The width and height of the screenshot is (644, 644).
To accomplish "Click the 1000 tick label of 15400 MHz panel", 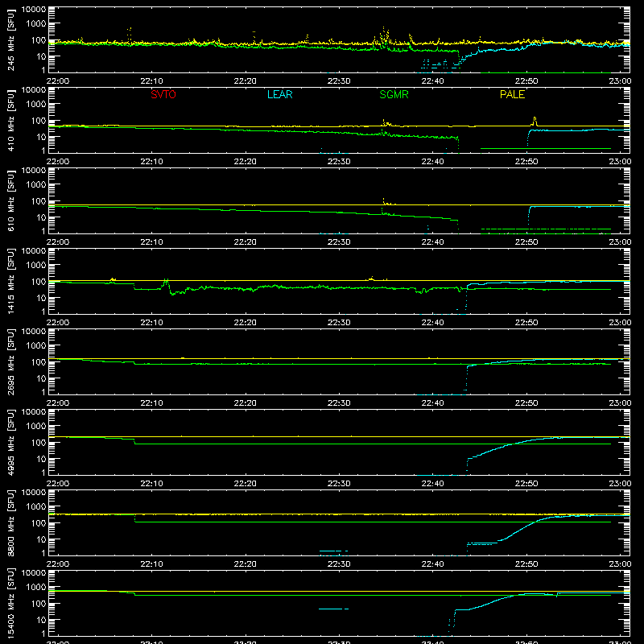I will [36, 587].
